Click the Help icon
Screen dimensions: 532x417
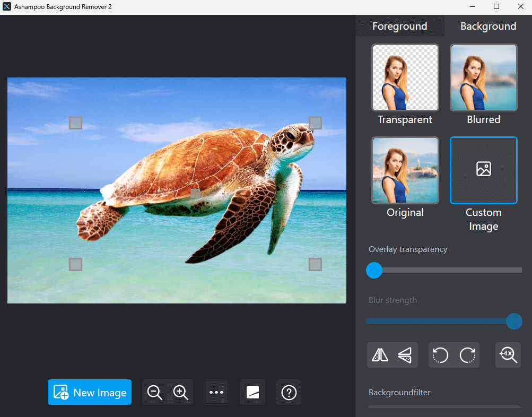(x=288, y=392)
